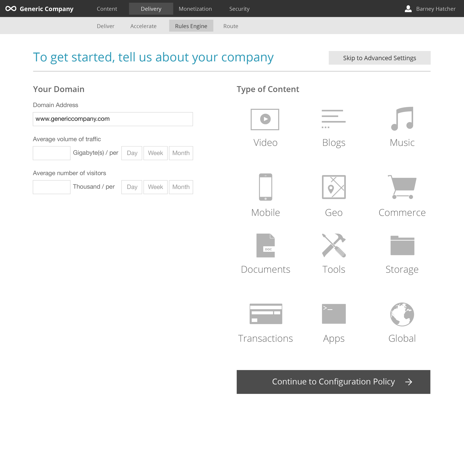The width and height of the screenshot is (464, 476).
Task: Set traffic volume period to Day
Action: tap(132, 153)
